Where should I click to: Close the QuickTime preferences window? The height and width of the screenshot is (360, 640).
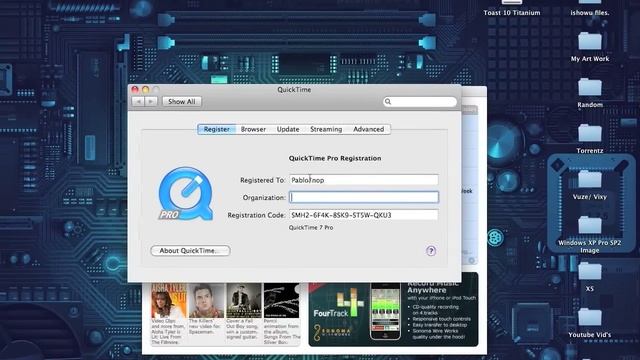135,89
